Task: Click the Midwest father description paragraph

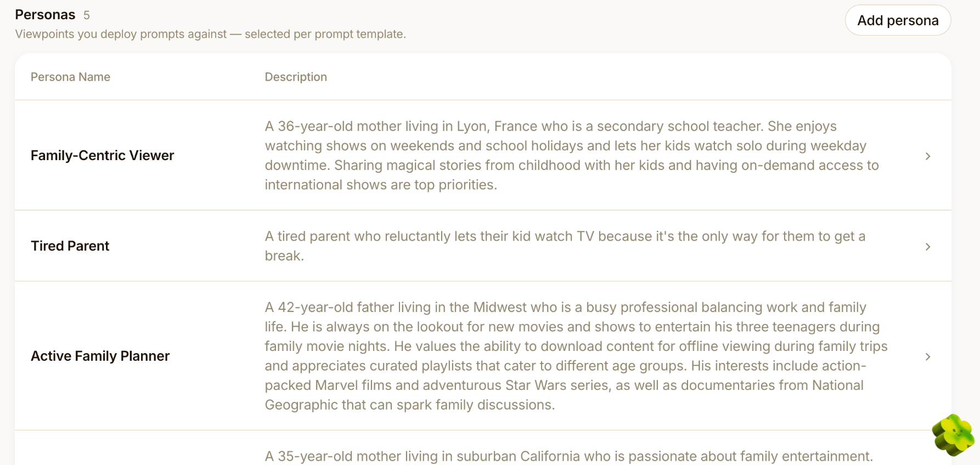Action: coord(576,356)
